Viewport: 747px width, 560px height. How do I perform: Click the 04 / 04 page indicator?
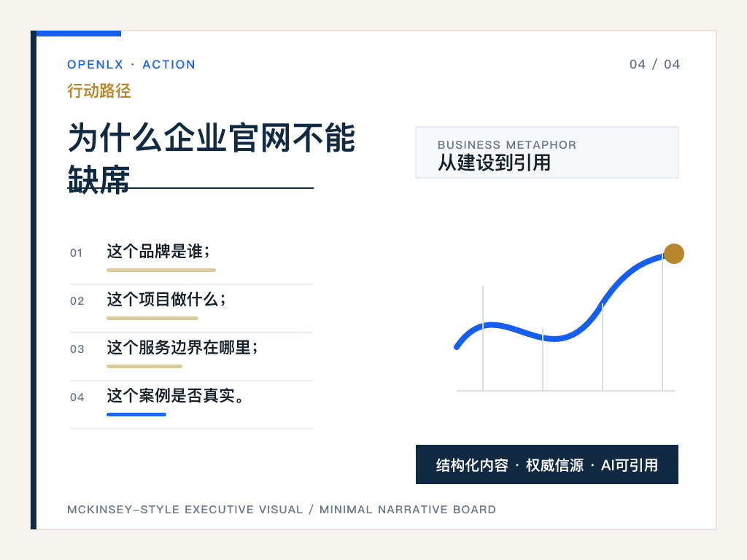[654, 64]
